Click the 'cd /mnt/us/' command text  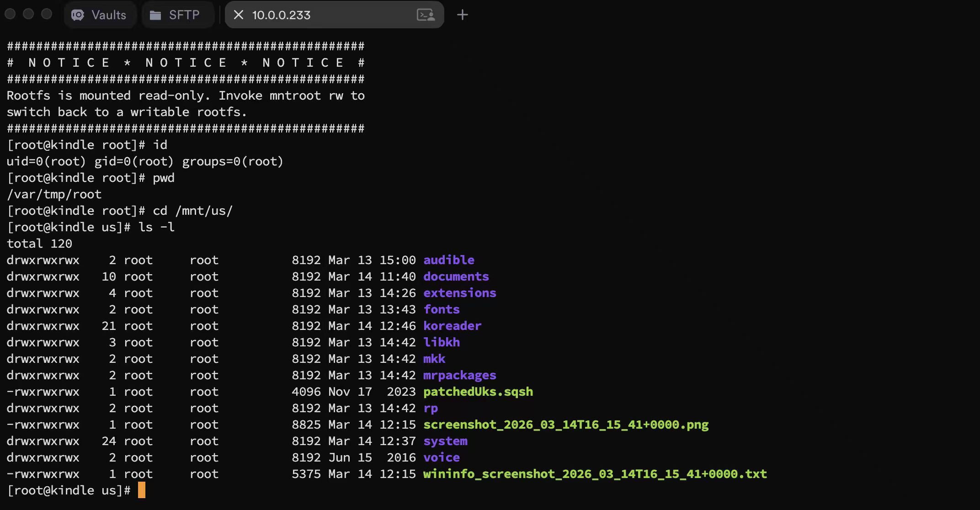tap(192, 211)
